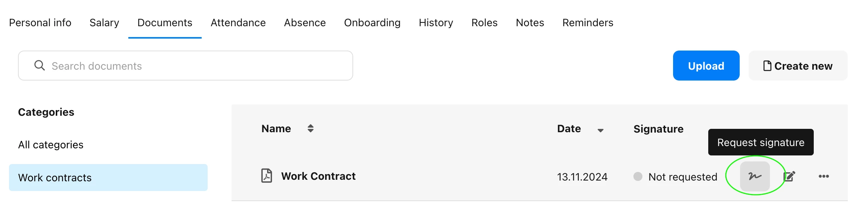868x206 pixels.
Task: Open three-dot options for Work Contract
Action: click(x=824, y=176)
